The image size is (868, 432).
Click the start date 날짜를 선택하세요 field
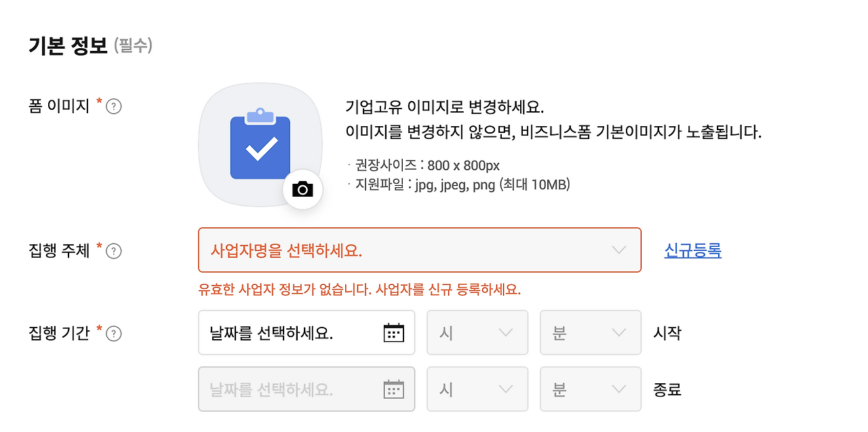(x=285, y=333)
